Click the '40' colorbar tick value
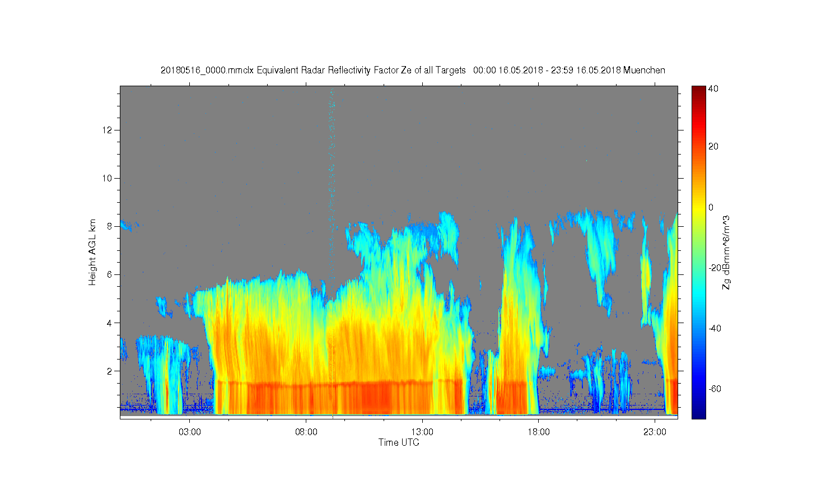 click(713, 89)
